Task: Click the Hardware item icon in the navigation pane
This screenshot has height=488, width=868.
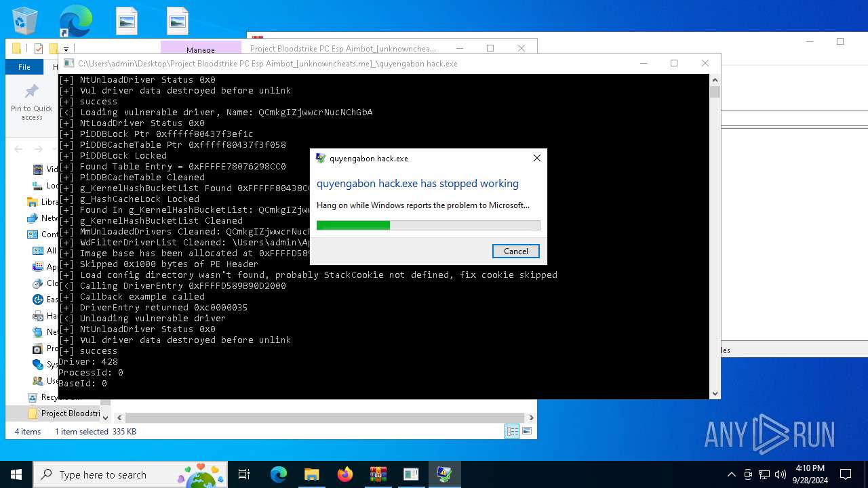Action: point(38,316)
